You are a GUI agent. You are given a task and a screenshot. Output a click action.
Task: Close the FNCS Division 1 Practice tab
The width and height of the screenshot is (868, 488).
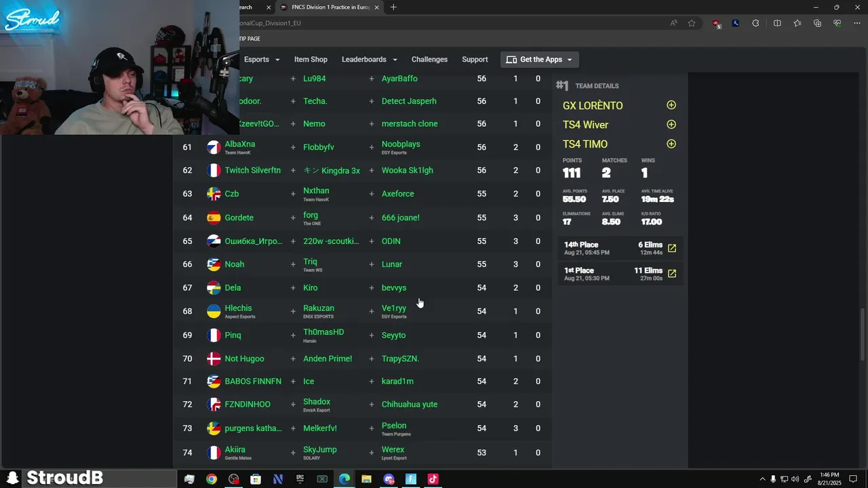377,7
